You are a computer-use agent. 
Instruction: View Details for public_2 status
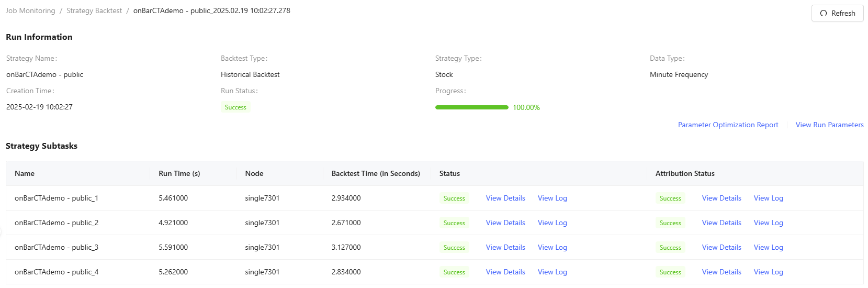pos(505,223)
